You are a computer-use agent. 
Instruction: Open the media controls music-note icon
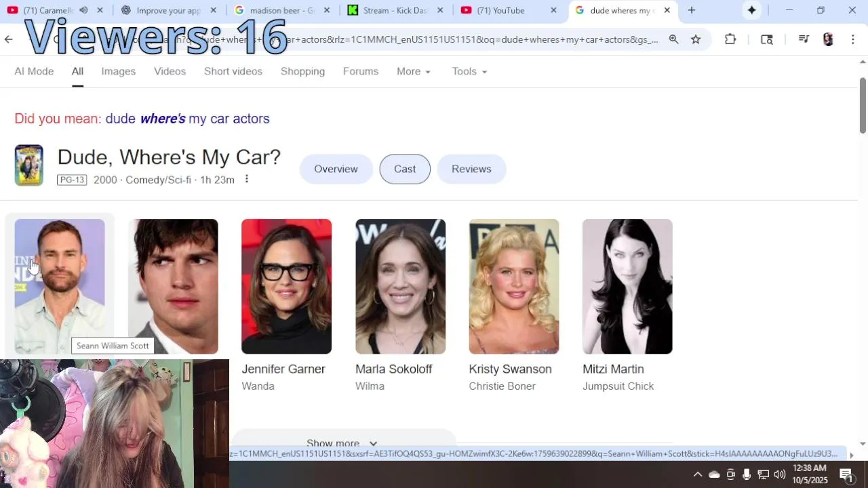click(804, 39)
